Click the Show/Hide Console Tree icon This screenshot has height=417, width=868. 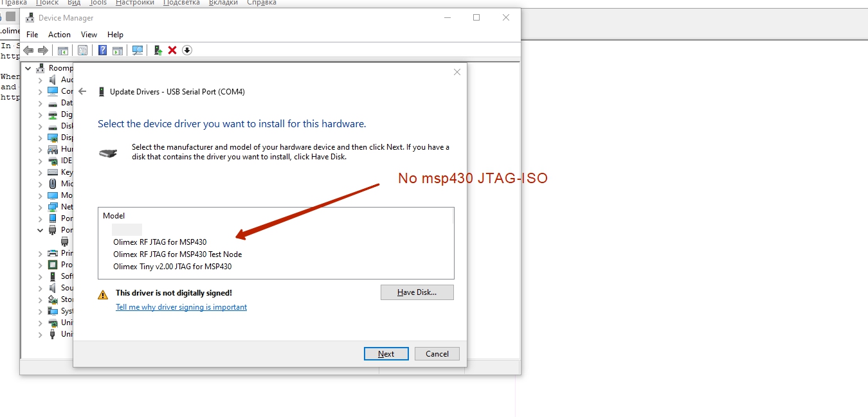63,50
